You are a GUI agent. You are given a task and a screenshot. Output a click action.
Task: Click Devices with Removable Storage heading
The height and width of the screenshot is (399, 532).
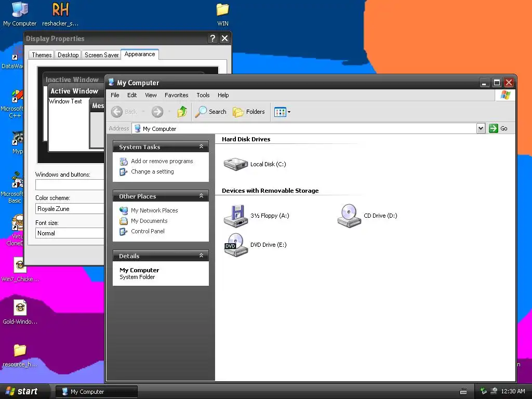coord(270,191)
